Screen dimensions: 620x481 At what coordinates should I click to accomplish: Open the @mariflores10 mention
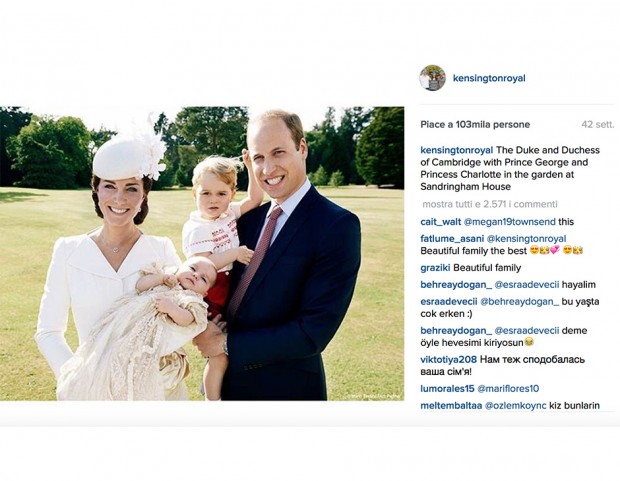pyautogui.click(x=508, y=389)
